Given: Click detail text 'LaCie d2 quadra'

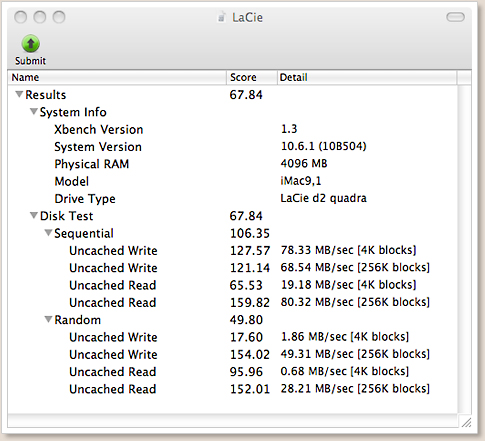Looking at the screenshot, I should 323,198.
